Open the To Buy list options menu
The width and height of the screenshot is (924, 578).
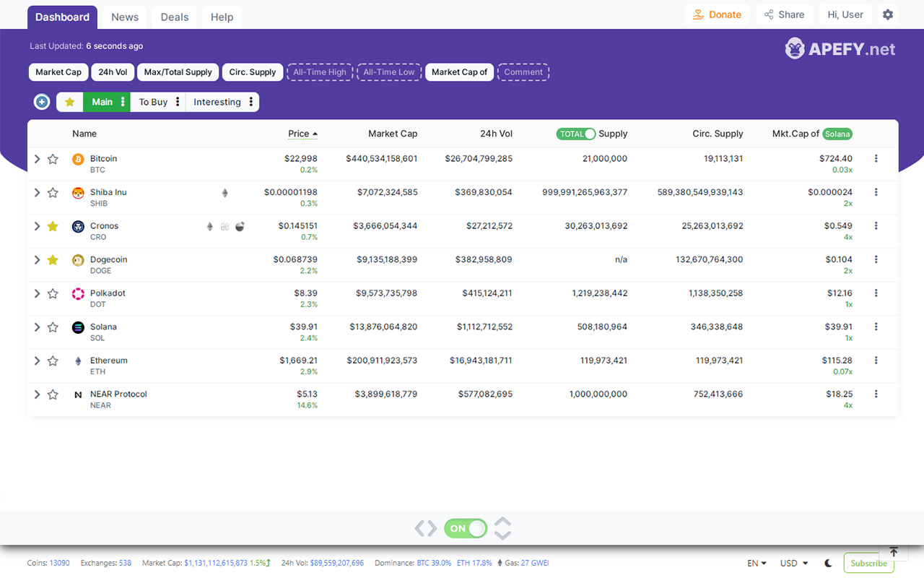(178, 102)
